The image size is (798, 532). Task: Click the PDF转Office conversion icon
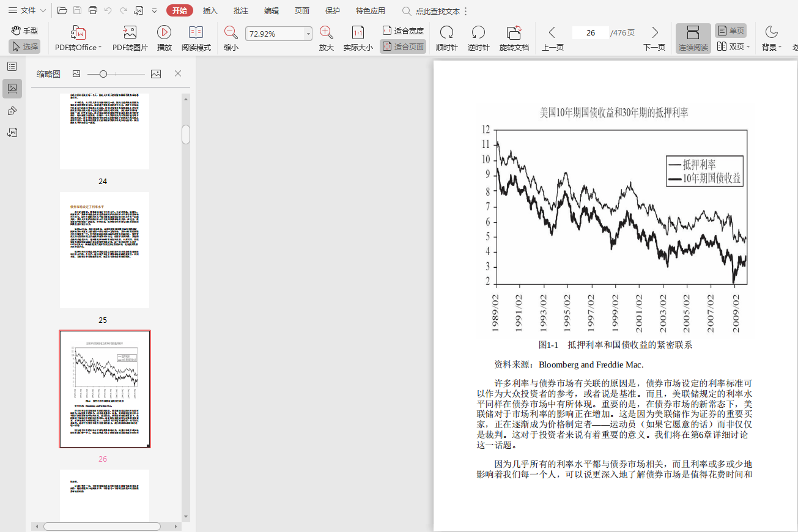(x=78, y=33)
